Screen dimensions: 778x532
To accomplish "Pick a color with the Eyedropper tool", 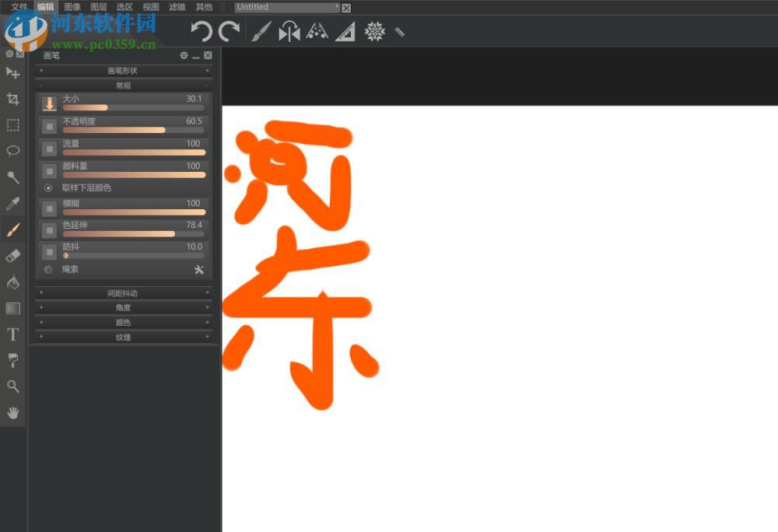I will tap(12, 203).
